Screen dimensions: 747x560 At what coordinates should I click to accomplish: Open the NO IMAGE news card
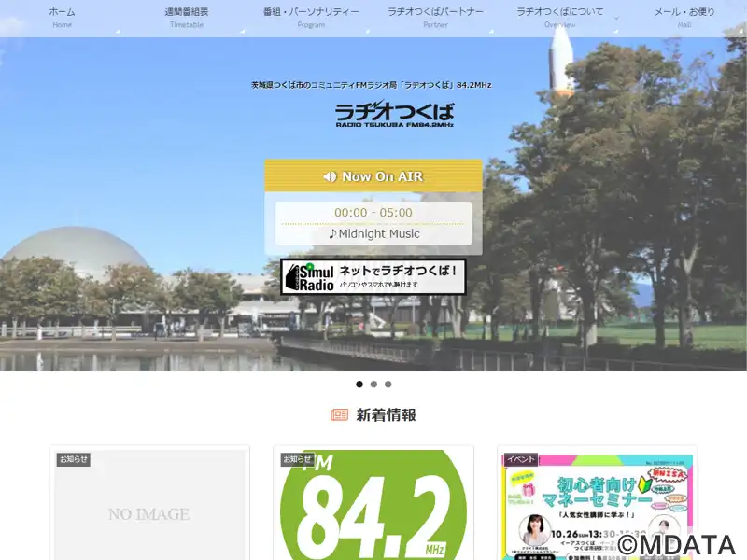(149, 505)
